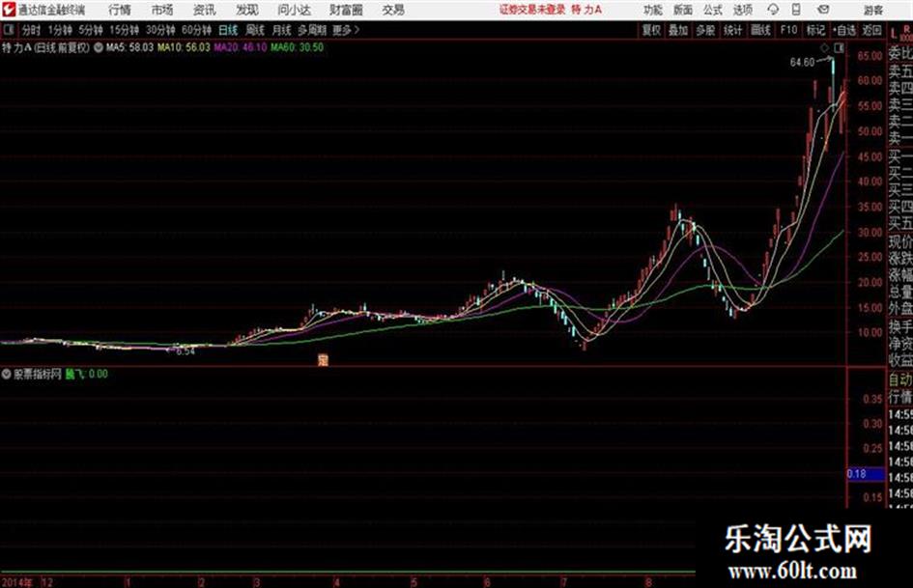The width and height of the screenshot is (913, 588).
Task: Switch to the 60分钟 period tab
Action: 196,30
